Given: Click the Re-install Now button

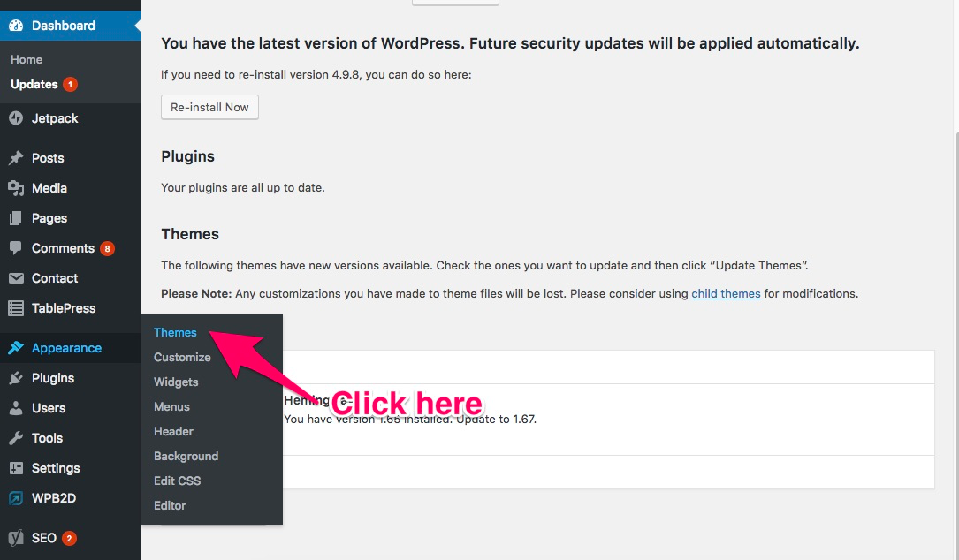Looking at the screenshot, I should 209,107.
